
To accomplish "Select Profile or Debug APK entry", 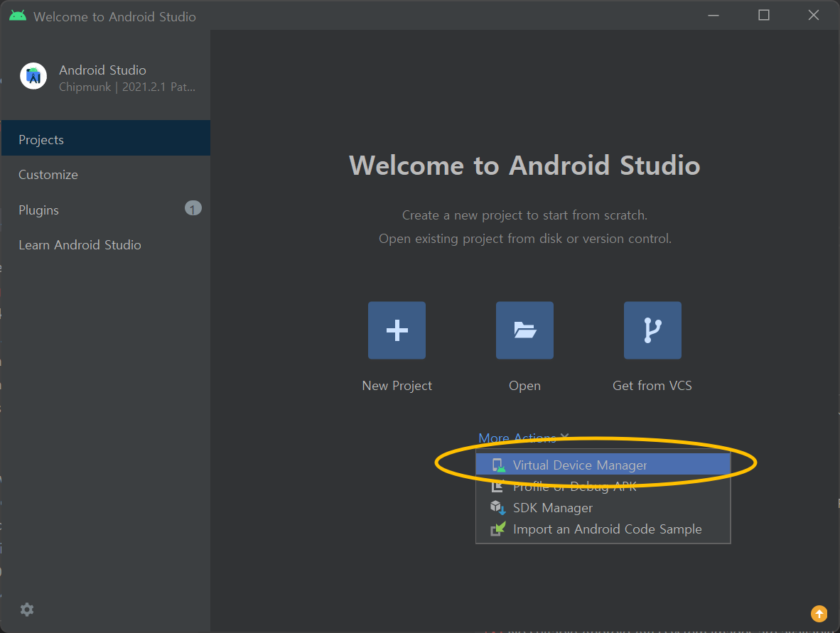I will point(603,486).
